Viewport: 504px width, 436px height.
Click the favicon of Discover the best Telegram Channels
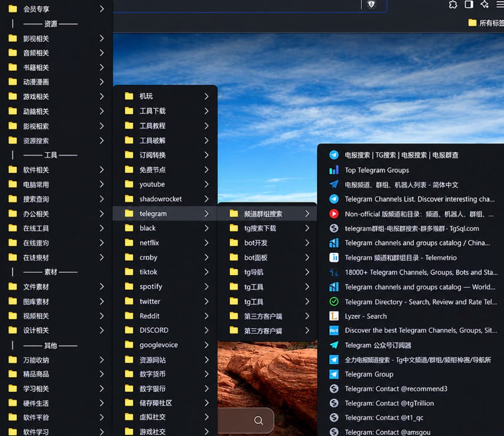click(334, 331)
